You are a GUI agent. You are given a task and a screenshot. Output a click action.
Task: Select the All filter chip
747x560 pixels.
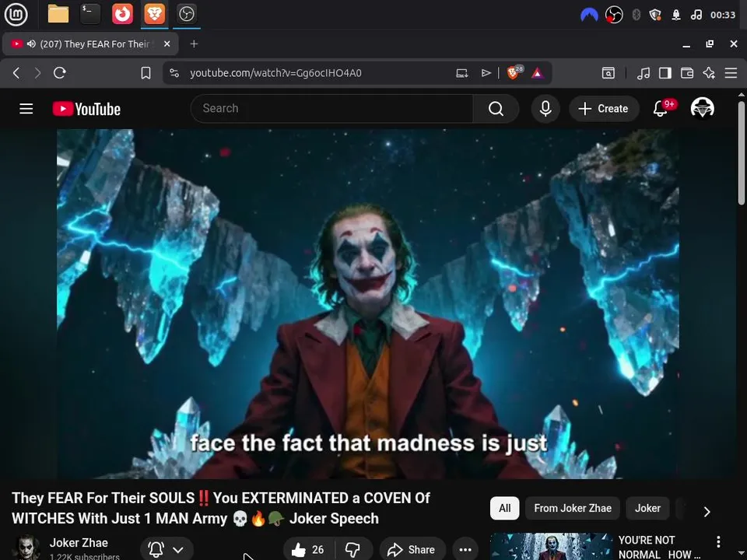coord(504,508)
